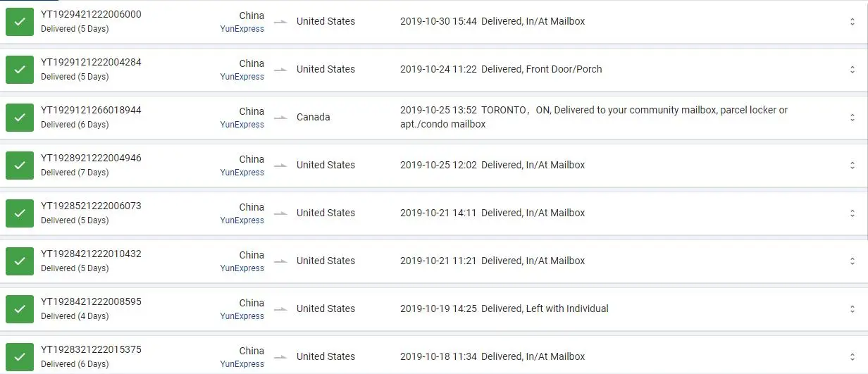Click green checkmark beside YT1928421222010432
This screenshot has height=374, width=868.
click(x=20, y=261)
